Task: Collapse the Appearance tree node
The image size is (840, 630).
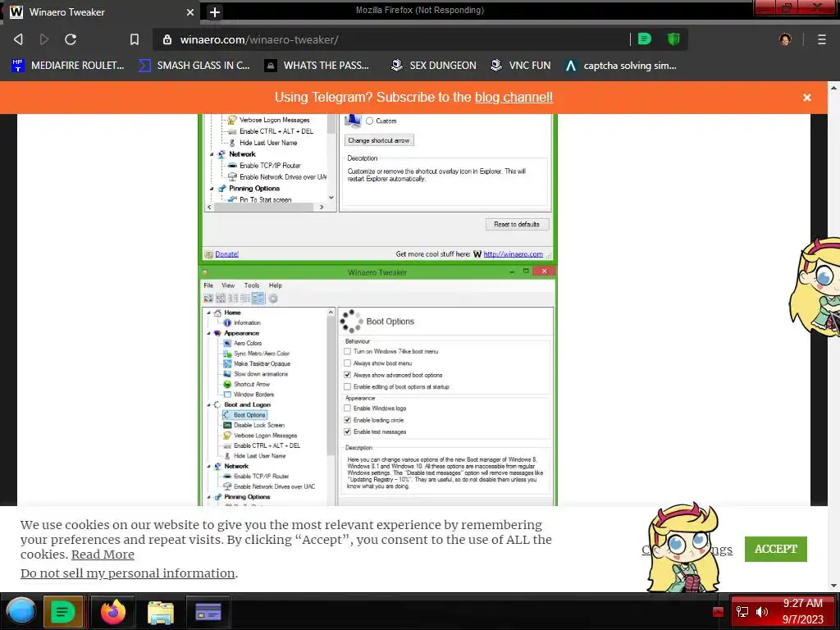Action: 208,333
